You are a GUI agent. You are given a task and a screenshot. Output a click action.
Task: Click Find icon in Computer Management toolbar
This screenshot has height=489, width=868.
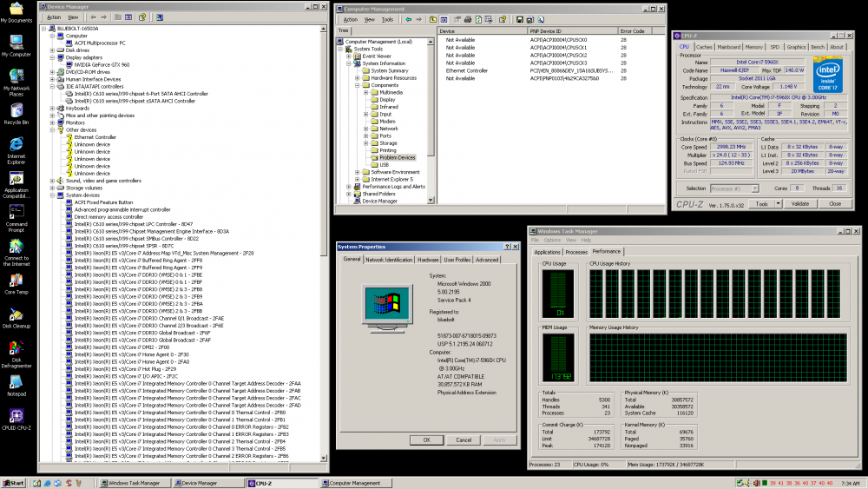click(x=541, y=19)
